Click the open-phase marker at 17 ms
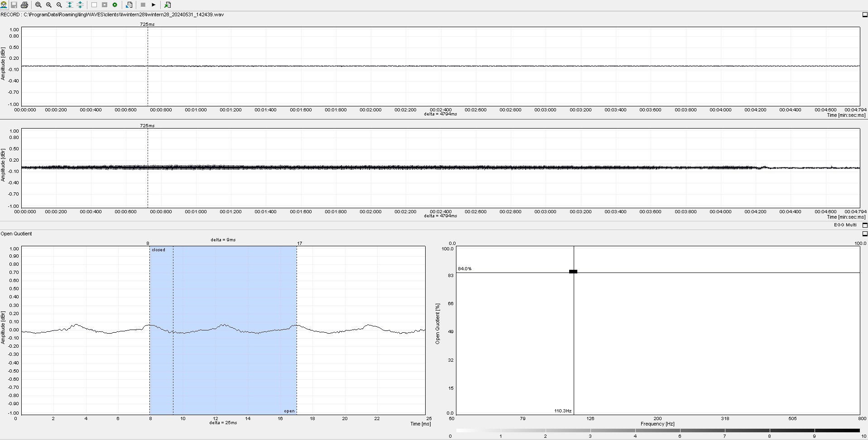868x440 pixels. pos(297,330)
